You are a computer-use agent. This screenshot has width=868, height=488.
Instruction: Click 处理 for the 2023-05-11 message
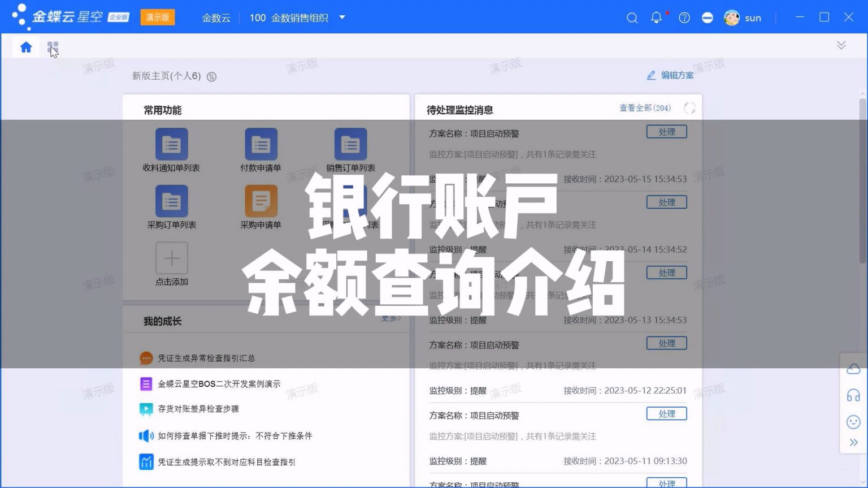[667, 414]
